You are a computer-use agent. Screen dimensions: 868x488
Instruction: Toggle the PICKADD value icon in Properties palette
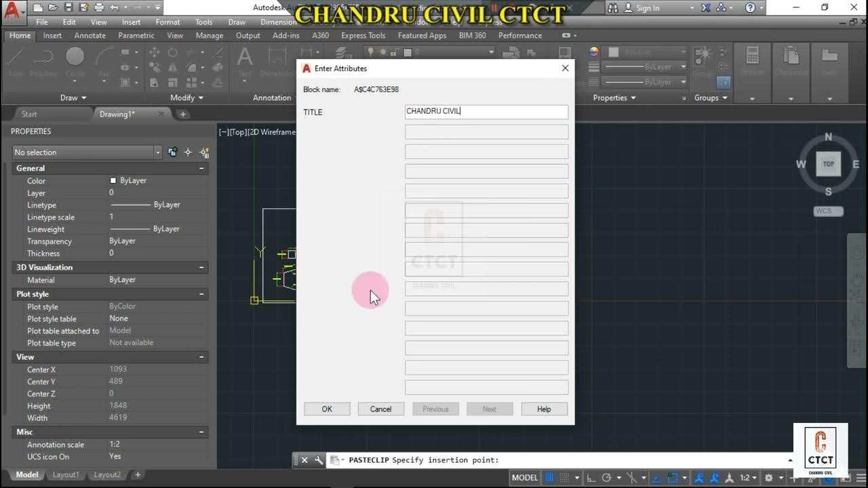(x=172, y=152)
